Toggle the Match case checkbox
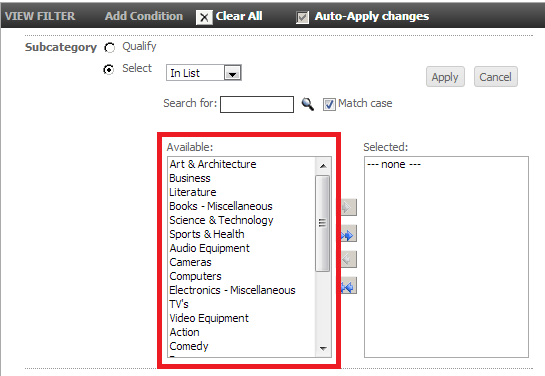 [x=329, y=104]
